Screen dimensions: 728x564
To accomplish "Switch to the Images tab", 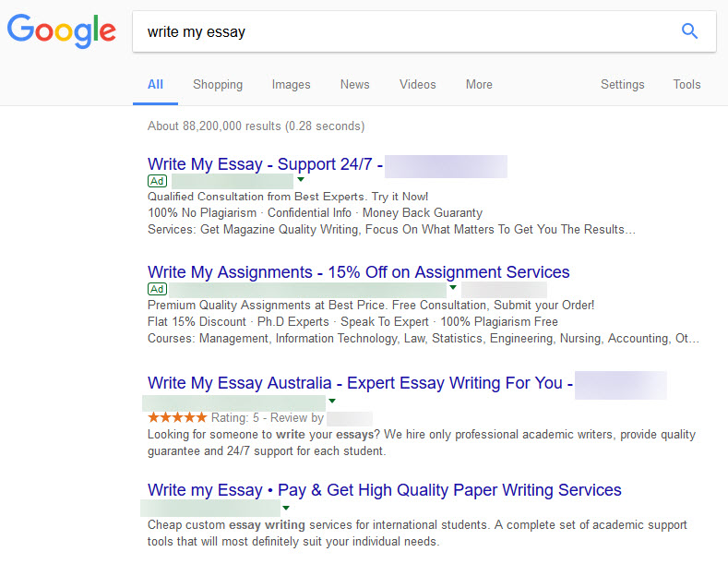I will coord(291,84).
